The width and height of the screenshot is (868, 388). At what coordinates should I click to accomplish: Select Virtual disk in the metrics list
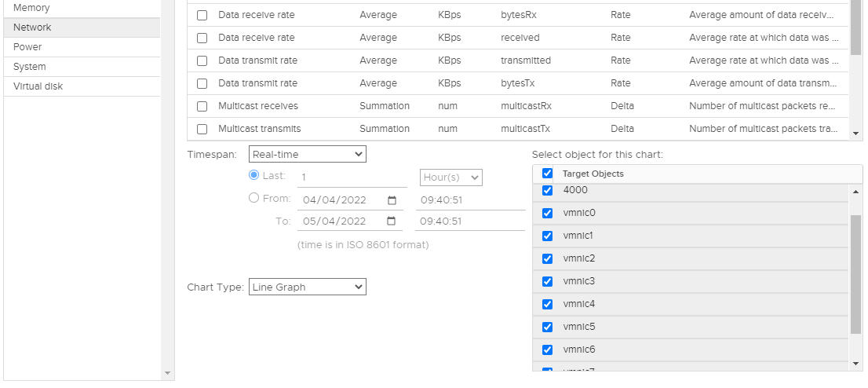click(82, 86)
